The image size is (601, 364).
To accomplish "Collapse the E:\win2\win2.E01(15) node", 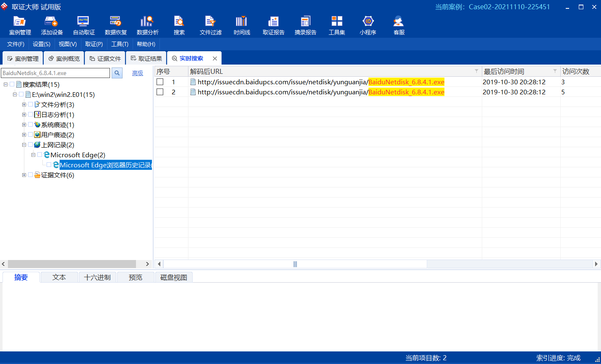I will [15, 94].
